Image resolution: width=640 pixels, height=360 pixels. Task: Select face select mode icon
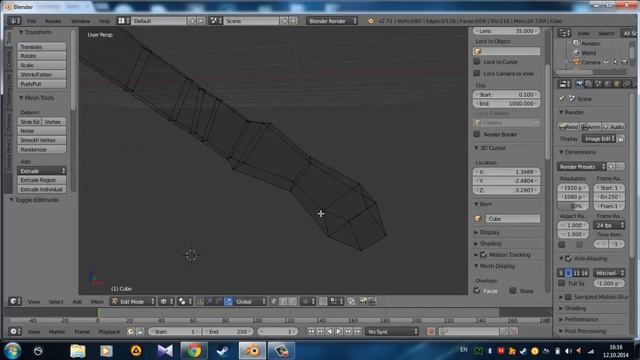pos(293,301)
